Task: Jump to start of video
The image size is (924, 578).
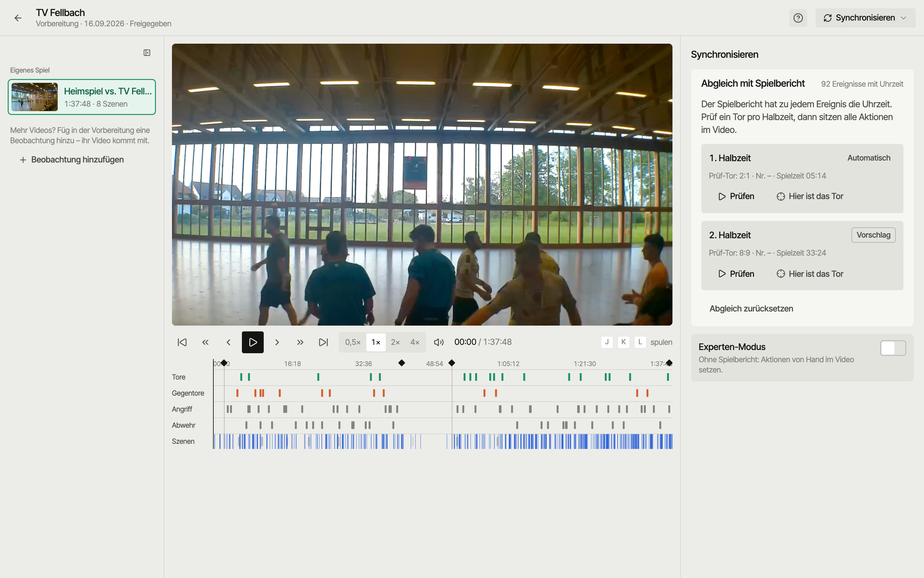Action: (182, 342)
